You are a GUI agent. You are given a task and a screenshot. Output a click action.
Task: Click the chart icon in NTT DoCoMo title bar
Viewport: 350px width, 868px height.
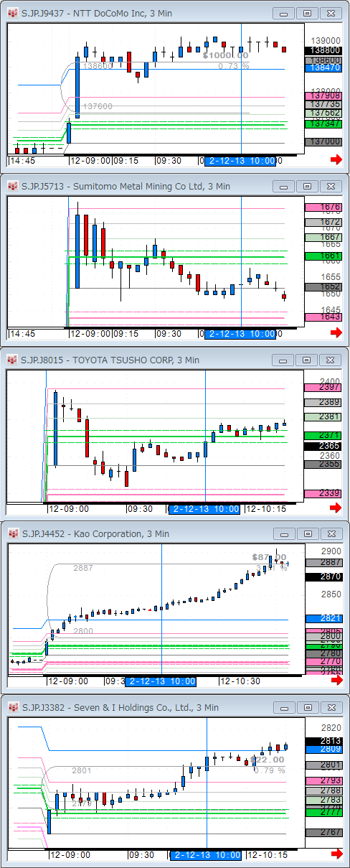pyautogui.click(x=12, y=13)
